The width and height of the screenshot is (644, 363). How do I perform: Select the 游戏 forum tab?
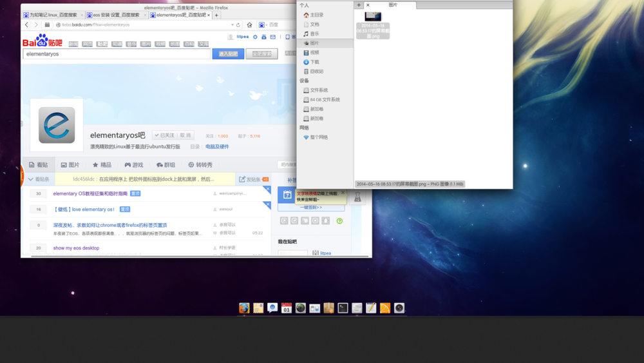point(134,165)
